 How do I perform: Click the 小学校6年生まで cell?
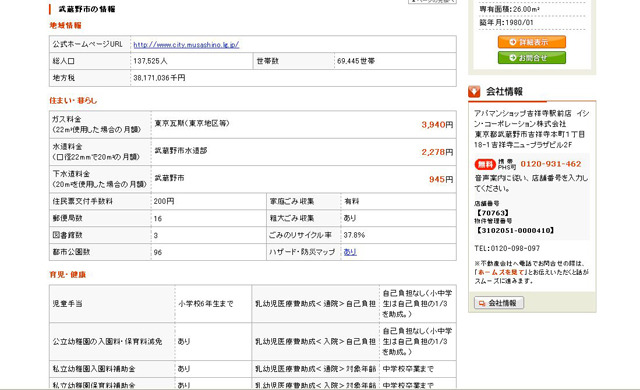tap(206, 304)
